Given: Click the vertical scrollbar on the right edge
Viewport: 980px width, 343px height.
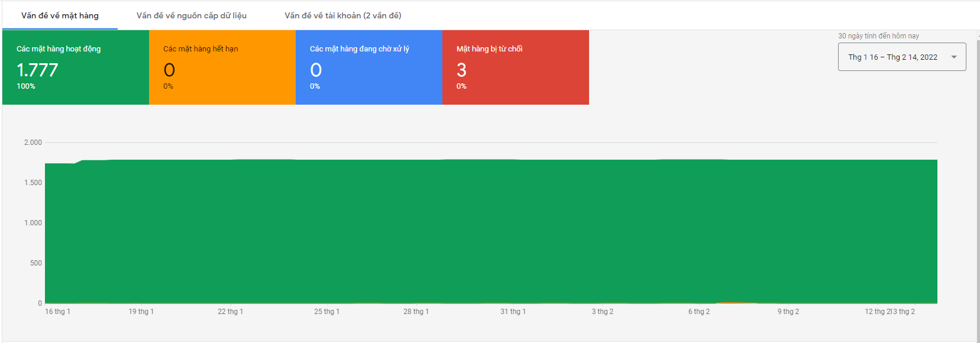Looking at the screenshot, I should [978, 177].
